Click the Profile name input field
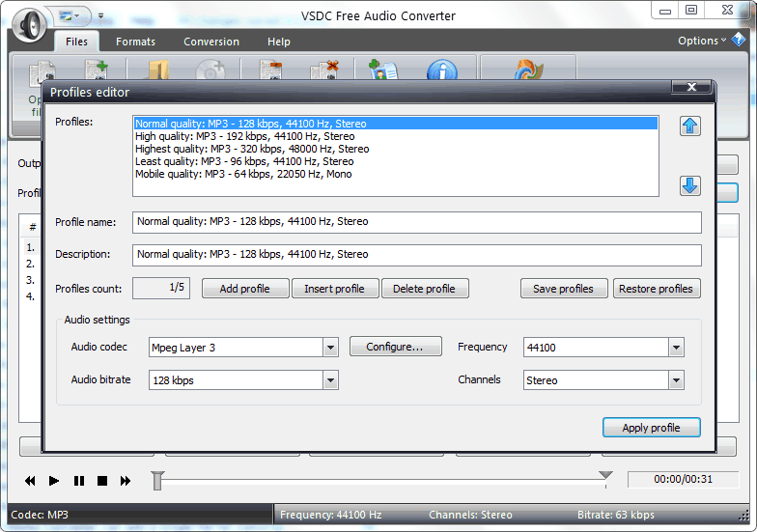The width and height of the screenshot is (757, 532). coord(417,222)
